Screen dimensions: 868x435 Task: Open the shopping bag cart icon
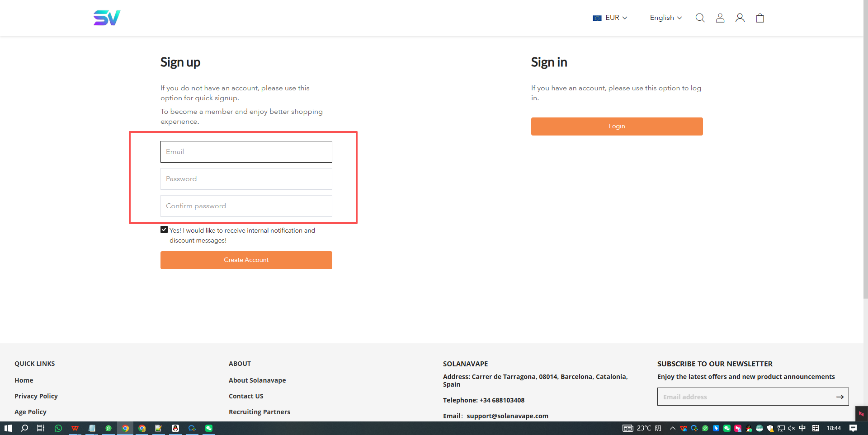[760, 18]
